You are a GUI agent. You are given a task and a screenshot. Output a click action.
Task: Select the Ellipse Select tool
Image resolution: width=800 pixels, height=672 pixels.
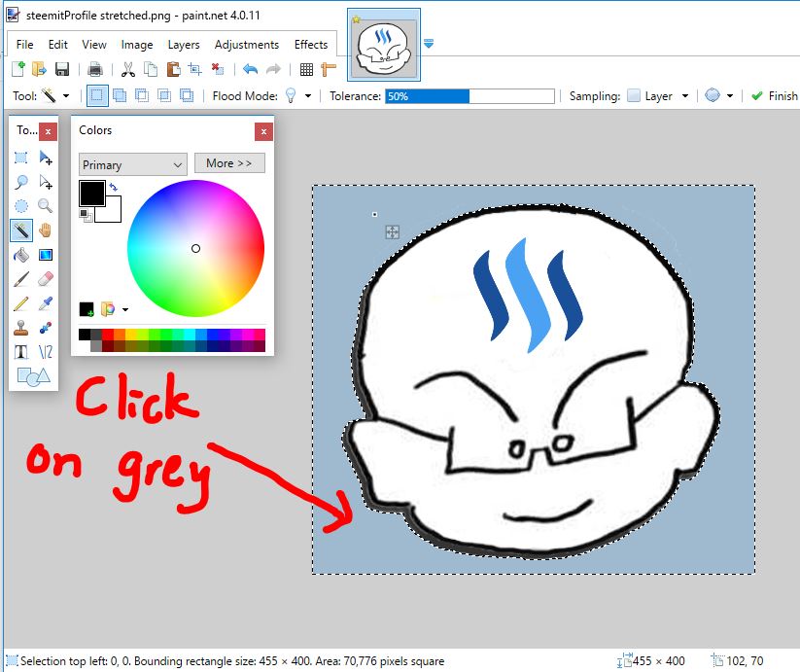(21, 206)
